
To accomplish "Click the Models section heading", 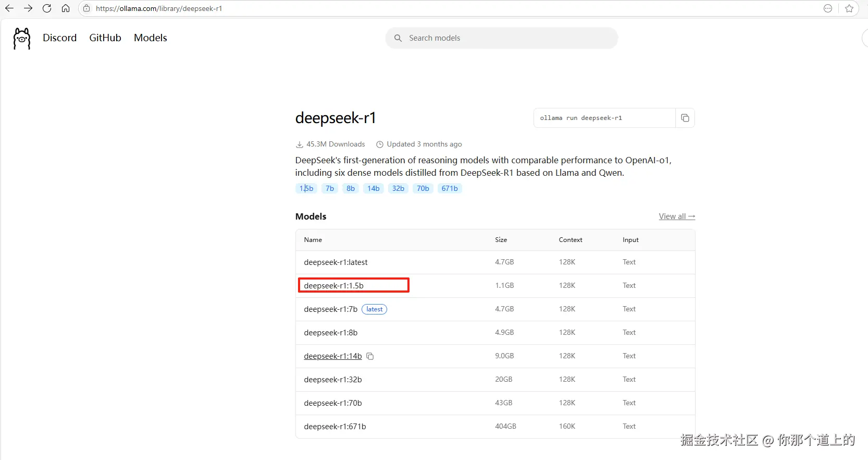I will (x=311, y=216).
